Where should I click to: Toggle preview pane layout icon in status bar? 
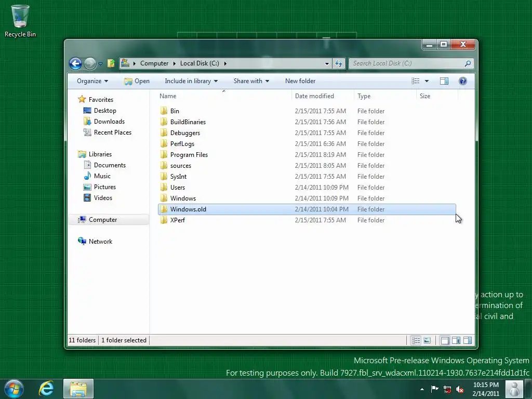(468, 340)
